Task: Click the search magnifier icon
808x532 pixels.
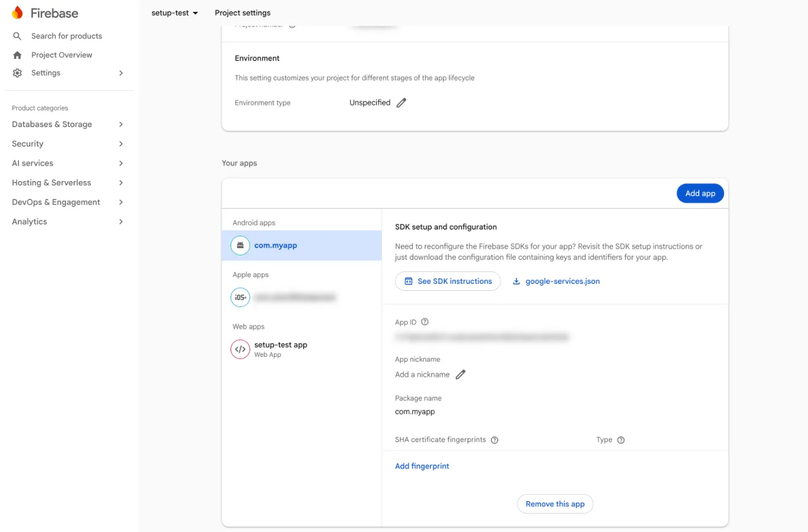Action: pyautogui.click(x=17, y=36)
